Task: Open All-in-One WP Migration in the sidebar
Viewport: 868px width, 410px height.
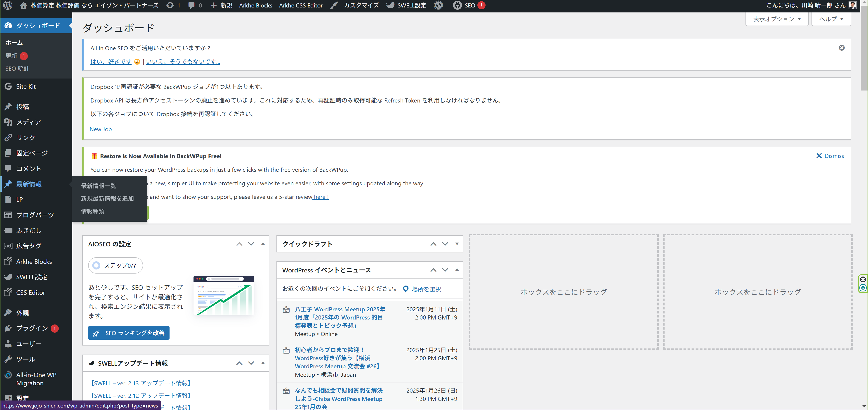Action: pos(36,379)
